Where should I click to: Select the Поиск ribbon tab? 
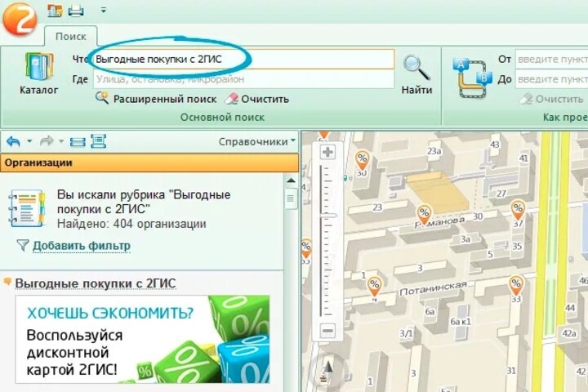click(x=71, y=37)
